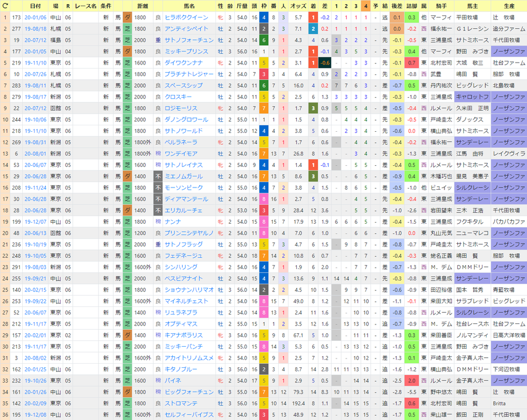
Task: Click the reload icon in header corner
Action: click(x=5, y=6)
